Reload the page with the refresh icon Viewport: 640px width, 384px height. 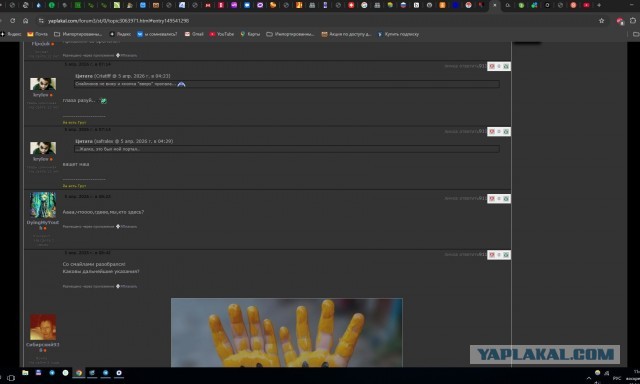(13, 20)
